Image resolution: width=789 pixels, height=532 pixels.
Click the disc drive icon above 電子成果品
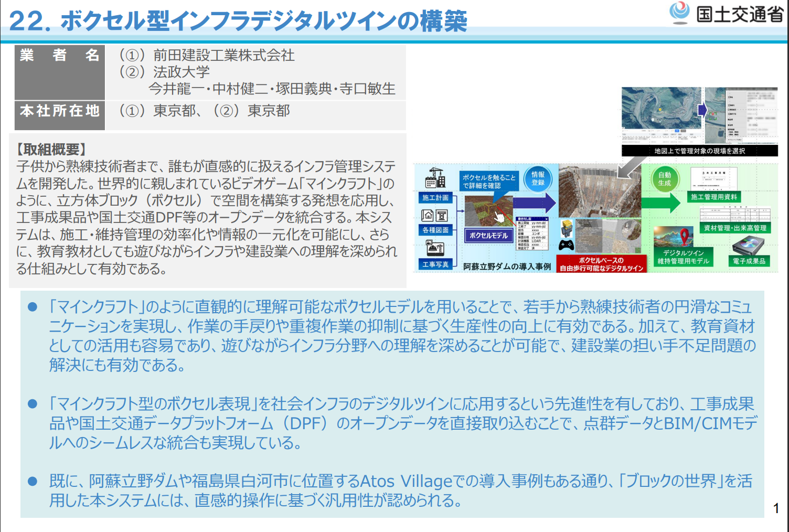click(x=749, y=246)
